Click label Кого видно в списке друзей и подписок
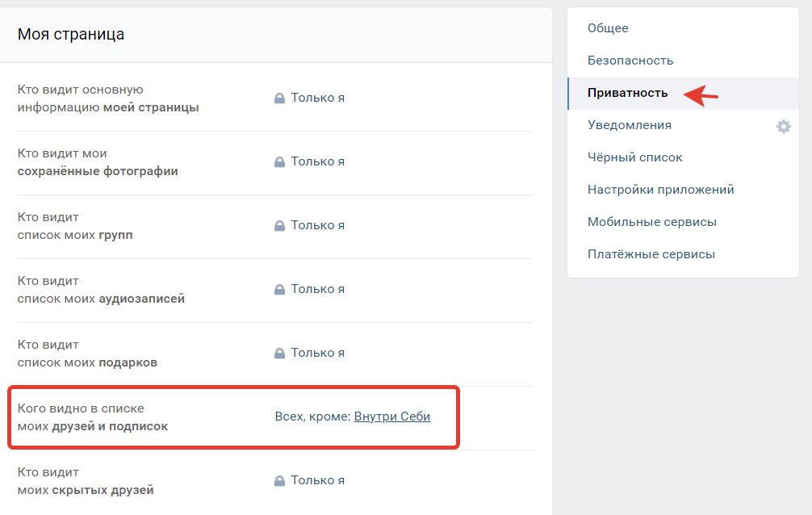This screenshot has width=812, height=515. coord(93,417)
